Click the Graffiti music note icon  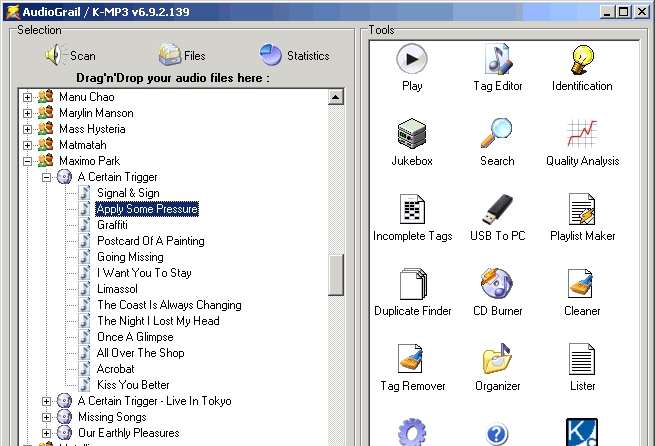pyautogui.click(x=84, y=225)
